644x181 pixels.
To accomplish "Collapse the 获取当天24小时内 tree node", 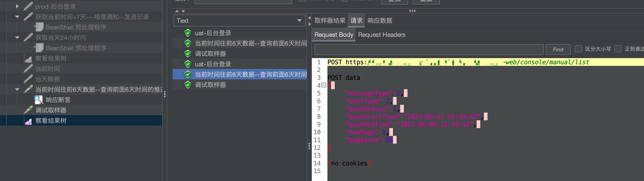I will pyautogui.click(x=17, y=37).
